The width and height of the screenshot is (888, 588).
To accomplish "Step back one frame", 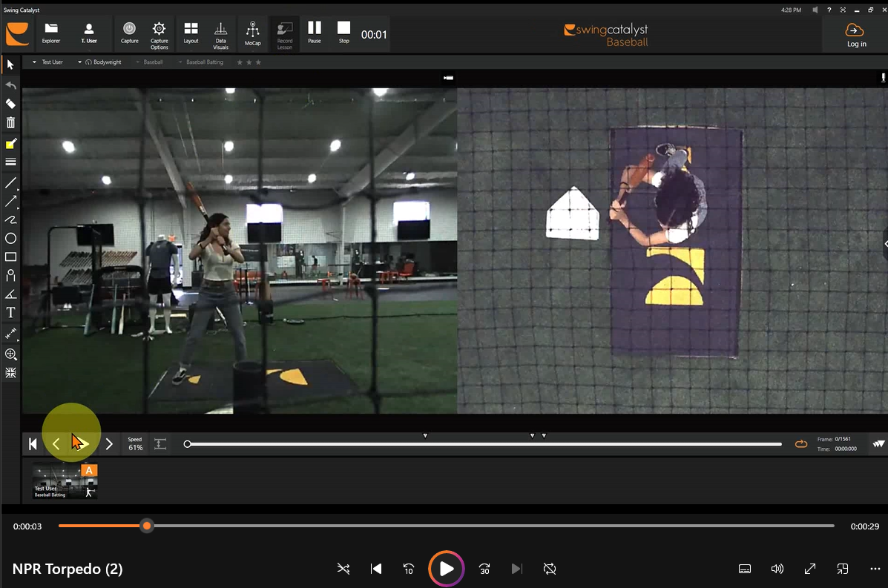I will pyautogui.click(x=56, y=444).
